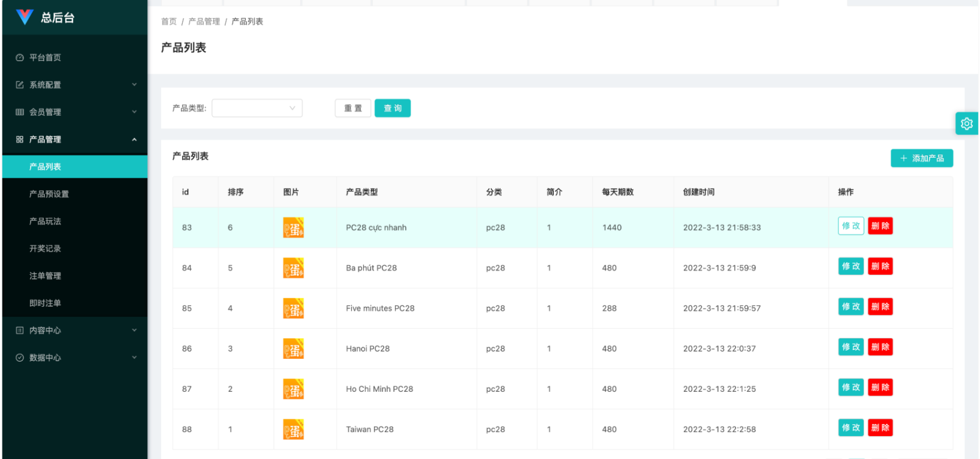Click 修改 for Five minutes PC28
The image size is (980, 459).
pos(851,307)
